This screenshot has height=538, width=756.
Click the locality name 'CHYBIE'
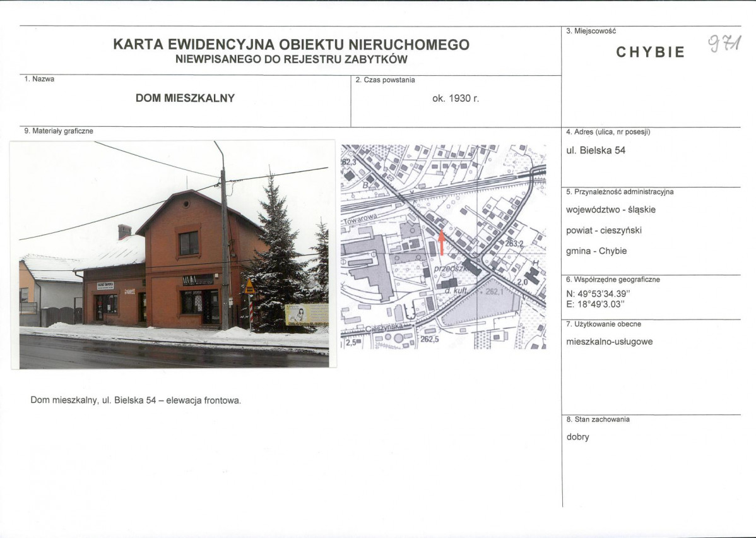[x=651, y=52]
